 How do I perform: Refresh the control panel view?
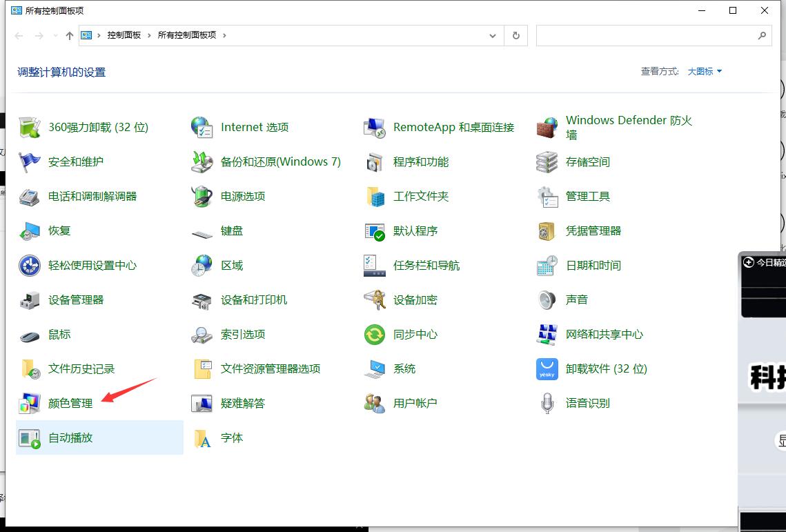click(515, 36)
